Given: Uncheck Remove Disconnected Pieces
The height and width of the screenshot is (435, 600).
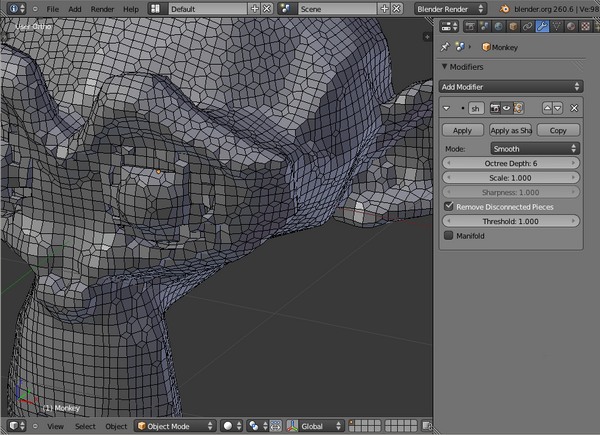Looking at the screenshot, I should 449,206.
